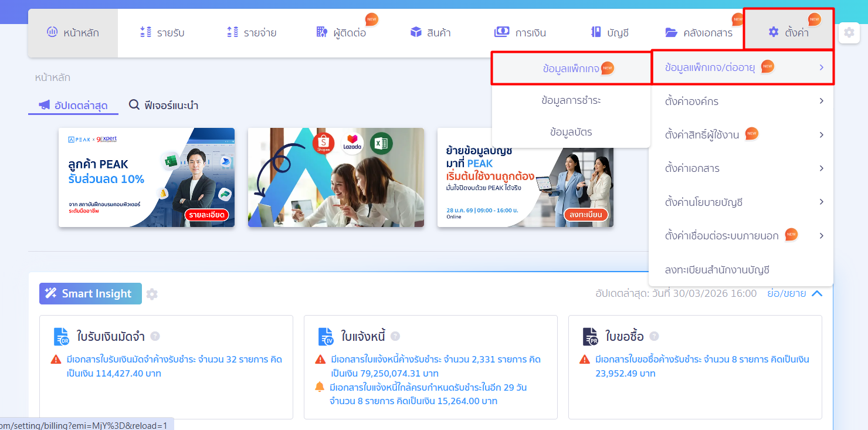Screen dimensions: 868x430
Task: Open the ผู้ติดต่อ contacts menu
Action: (341, 33)
